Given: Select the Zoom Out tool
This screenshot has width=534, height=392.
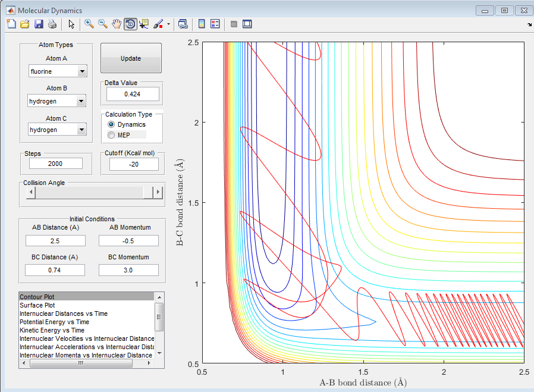Looking at the screenshot, I should (102, 24).
